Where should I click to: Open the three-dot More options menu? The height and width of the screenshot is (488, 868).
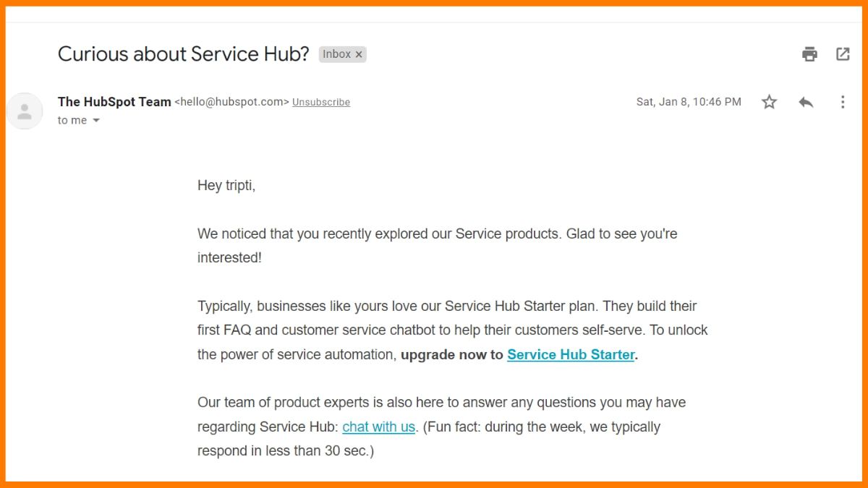click(842, 102)
